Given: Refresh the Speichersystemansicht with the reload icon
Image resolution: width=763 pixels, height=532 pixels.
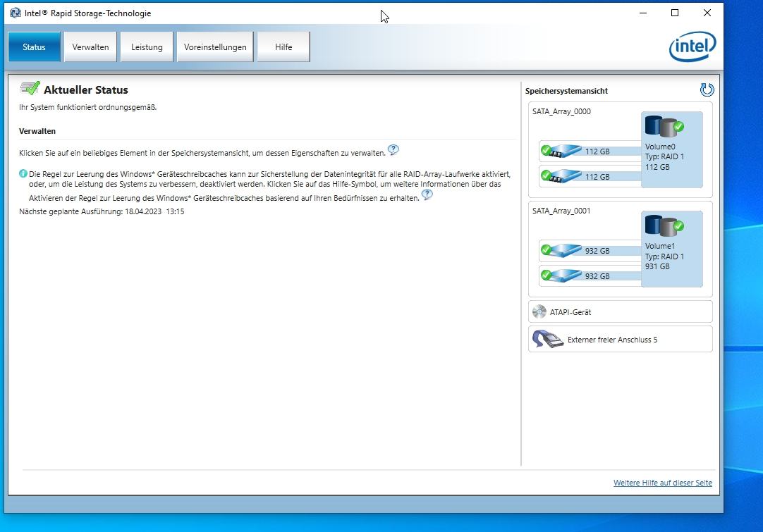Looking at the screenshot, I should pos(707,89).
